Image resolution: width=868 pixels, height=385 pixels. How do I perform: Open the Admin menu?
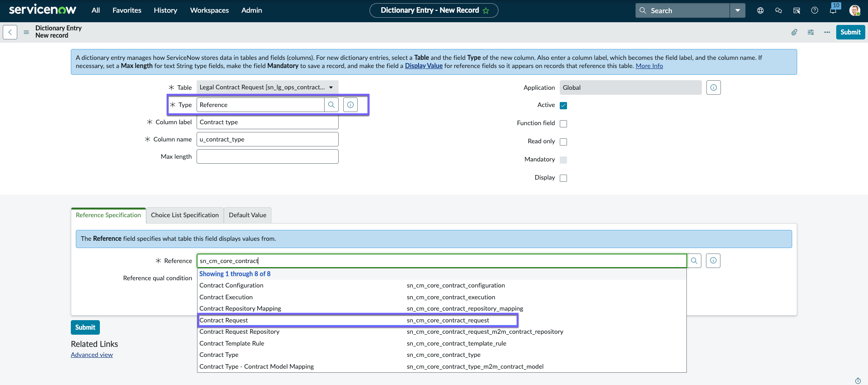(x=252, y=10)
